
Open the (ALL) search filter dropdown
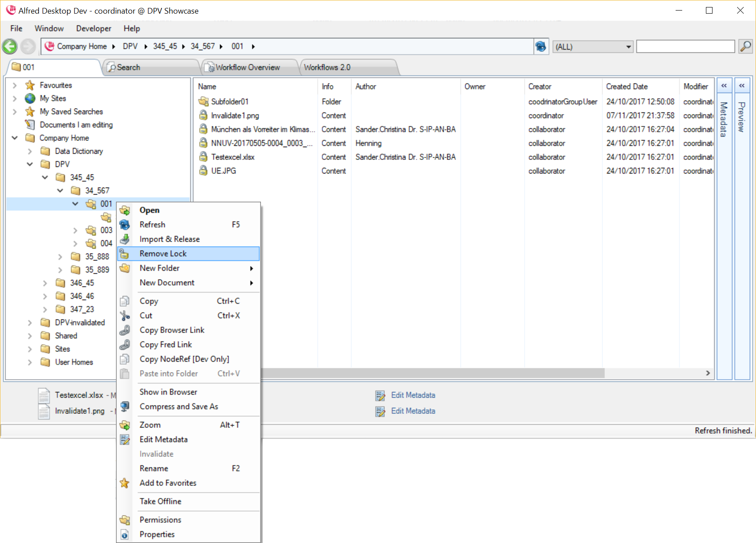(x=628, y=47)
